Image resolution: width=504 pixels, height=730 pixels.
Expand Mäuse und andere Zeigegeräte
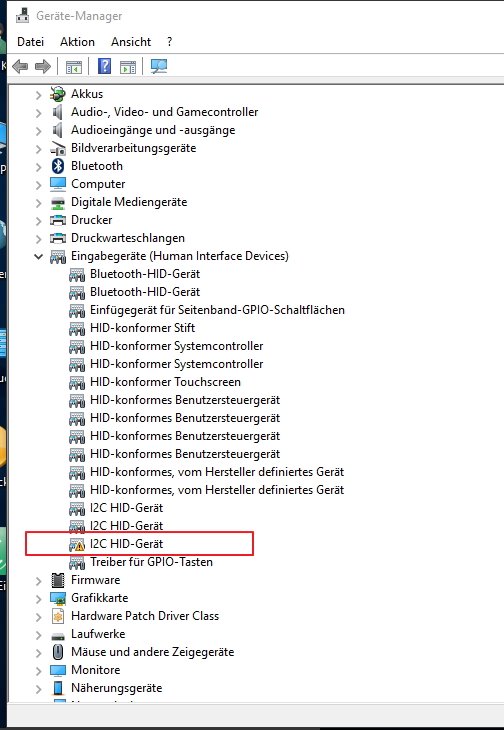click(x=39, y=653)
